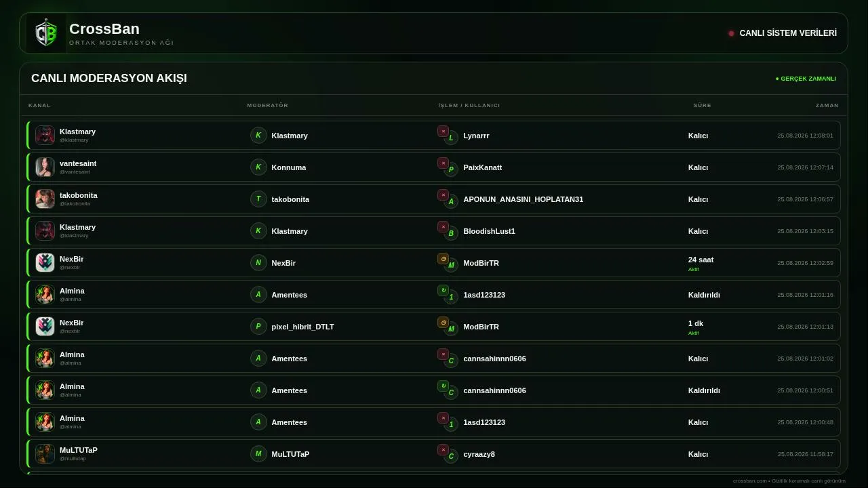Viewport: 868px width, 488px height.
Task: Click Klastmary channel avatar in first row
Action: point(45,136)
